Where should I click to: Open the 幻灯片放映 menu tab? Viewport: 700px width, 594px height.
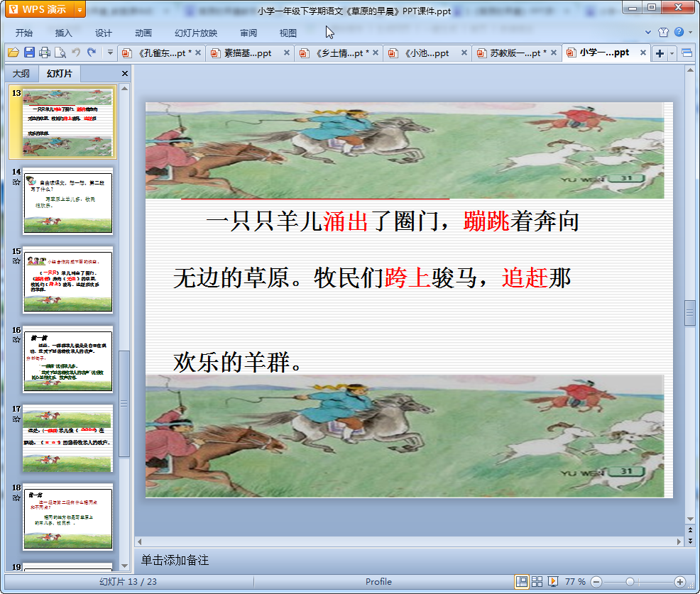tap(196, 33)
